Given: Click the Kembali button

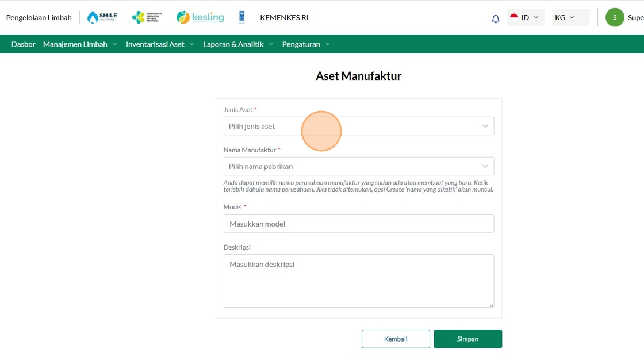Looking at the screenshot, I should pyautogui.click(x=396, y=339).
